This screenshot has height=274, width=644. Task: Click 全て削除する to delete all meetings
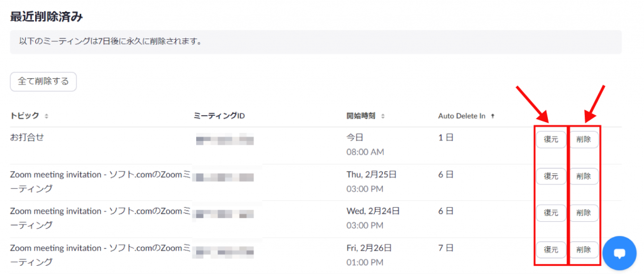43,82
